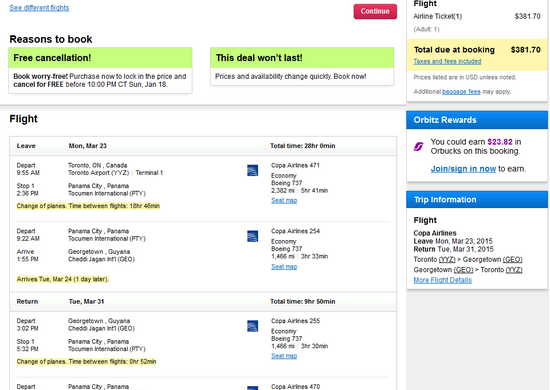Click Copa Airlines 254 flight name
This screenshot has height=390, width=550.
pyautogui.click(x=295, y=231)
